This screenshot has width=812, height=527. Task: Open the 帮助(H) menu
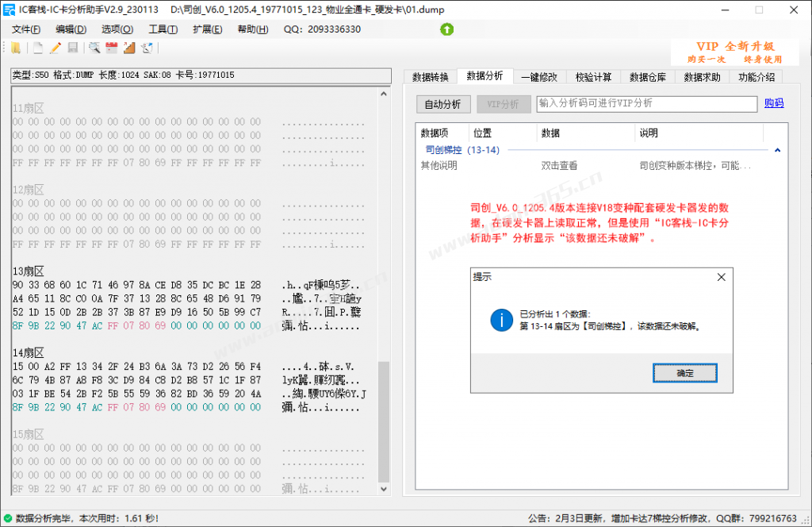click(253, 29)
